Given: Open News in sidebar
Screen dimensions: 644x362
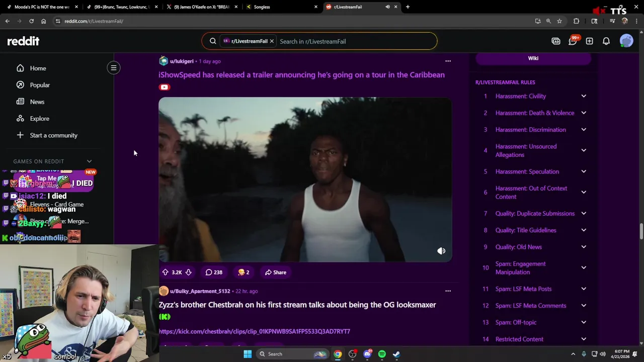Looking at the screenshot, I should (37, 102).
